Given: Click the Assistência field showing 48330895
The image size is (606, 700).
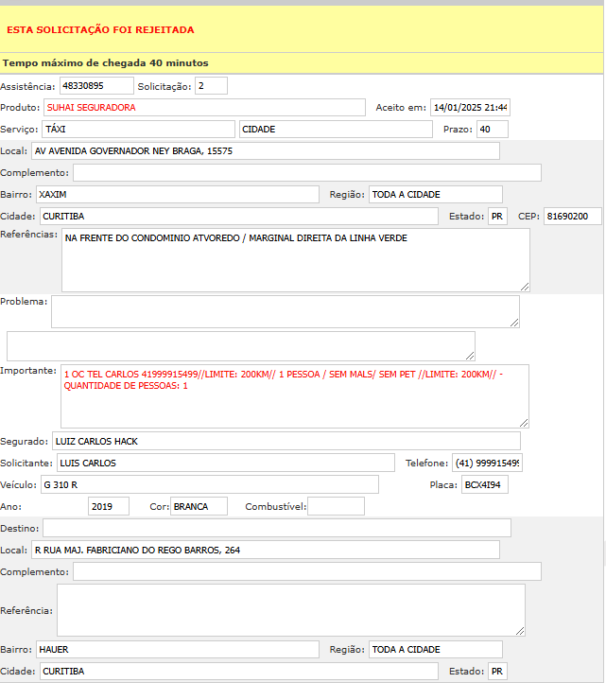Looking at the screenshot, I should click(x=95, y=86).
